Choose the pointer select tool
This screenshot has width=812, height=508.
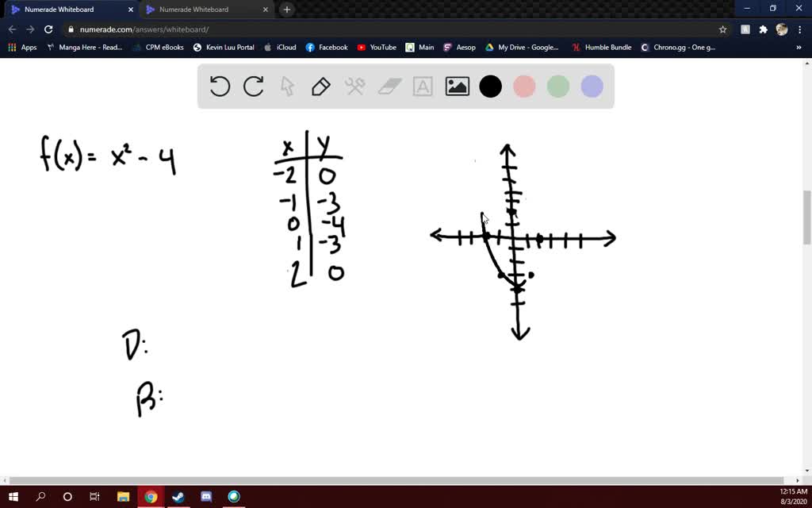pos(287,87)
